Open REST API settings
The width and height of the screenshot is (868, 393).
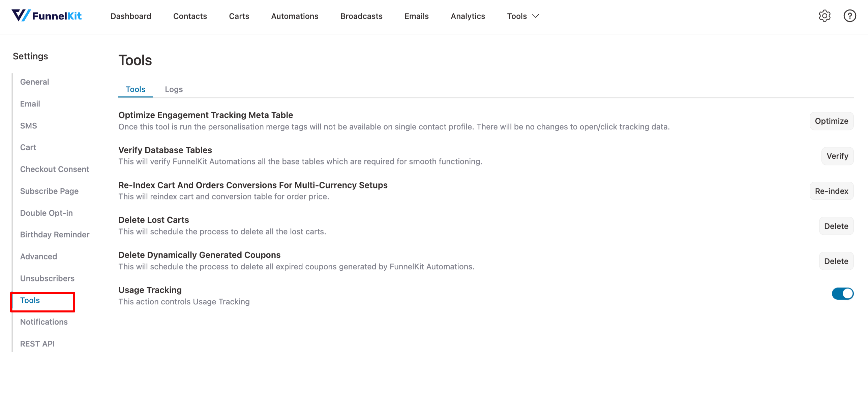point(37,344)
